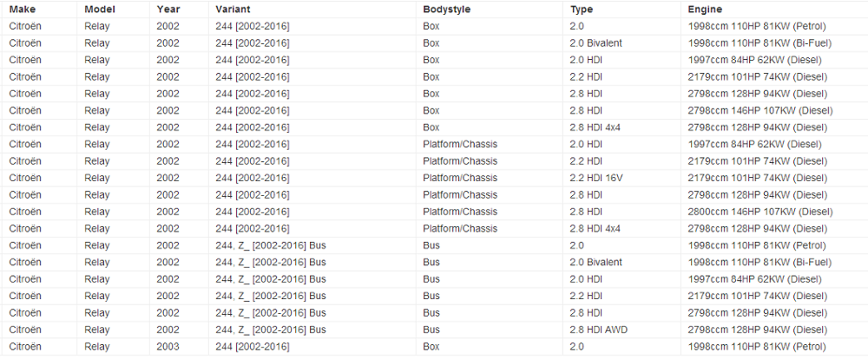The image size is (868, 359).
Task: Click 2.0 Bivalent type in Bus row
Action: tap(597, 263)
